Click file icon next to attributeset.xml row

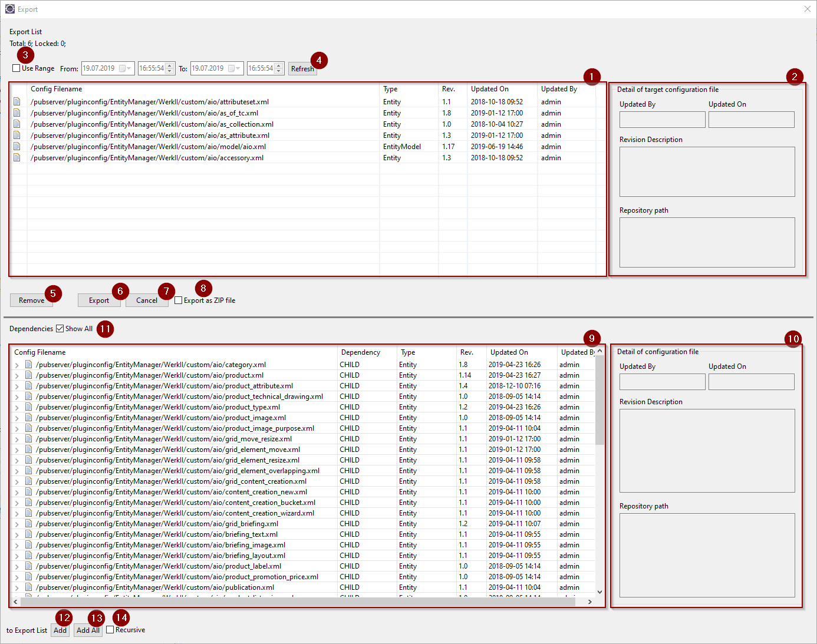point(17,102)
